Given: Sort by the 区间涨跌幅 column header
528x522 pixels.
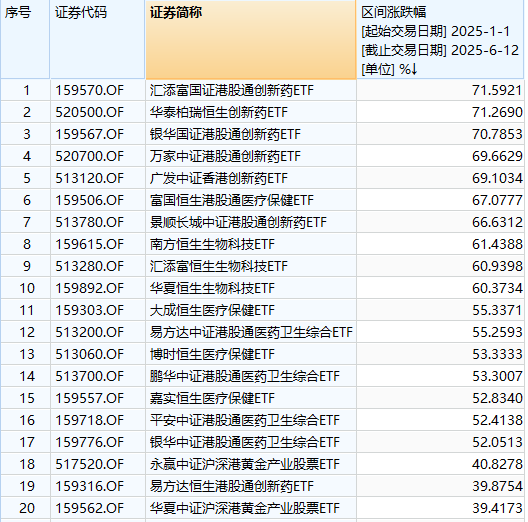Looking at the screenshot, I should [x=393, y=12].
